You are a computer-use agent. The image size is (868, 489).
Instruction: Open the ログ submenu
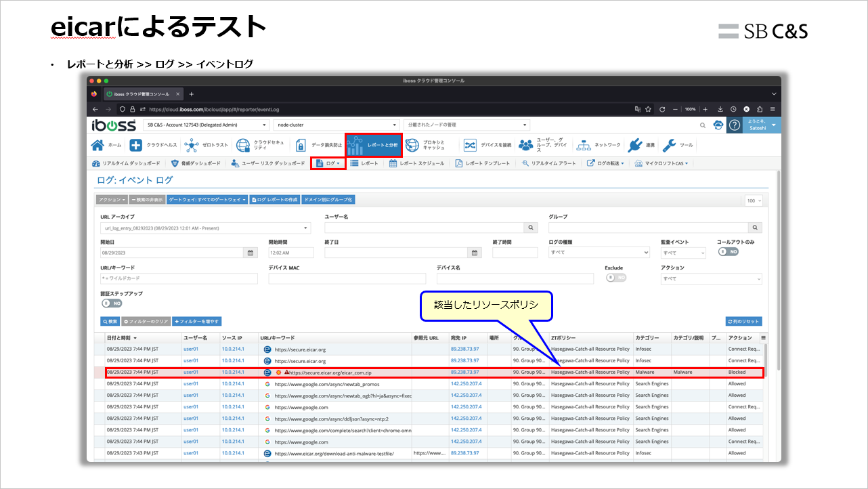click(328, 163)
